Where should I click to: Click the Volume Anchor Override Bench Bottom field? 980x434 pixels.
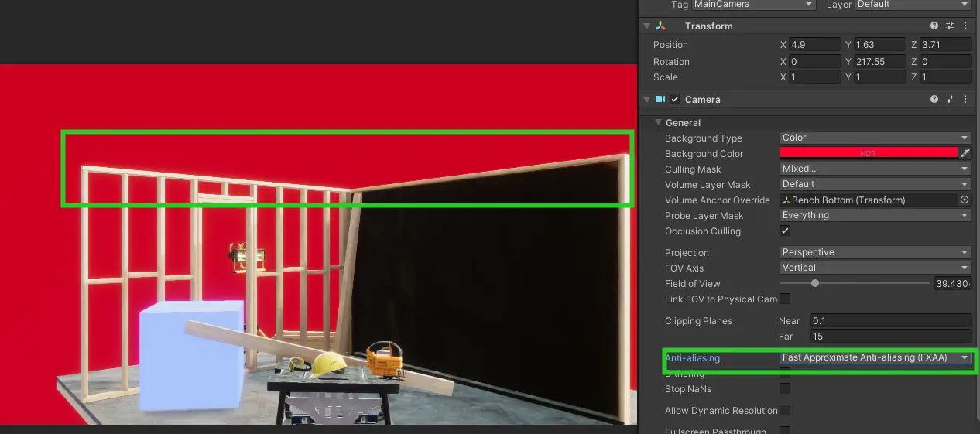[869, 200]
